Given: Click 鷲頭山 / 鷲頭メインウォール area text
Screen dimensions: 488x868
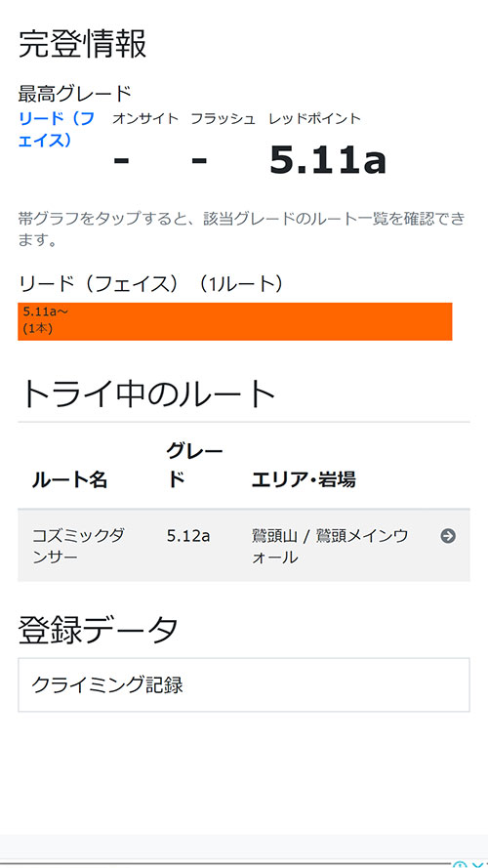Looking at the screenshot, I should coord(330,546).
